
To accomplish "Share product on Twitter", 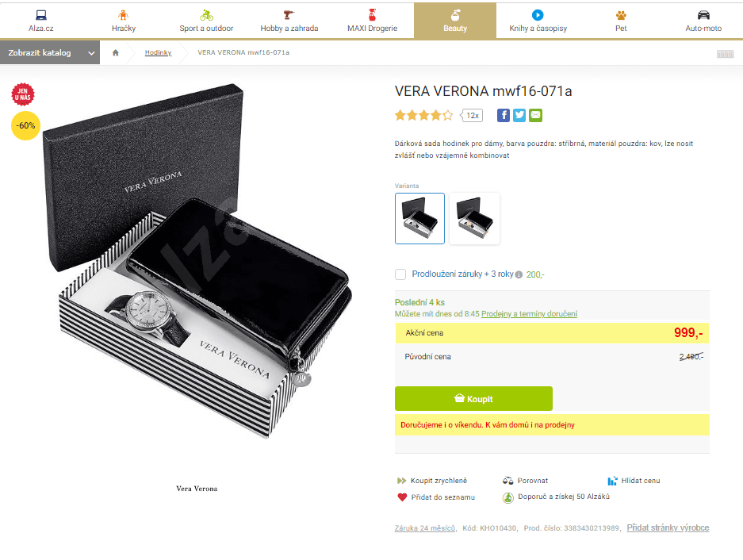I will click(x=519, y=115).
